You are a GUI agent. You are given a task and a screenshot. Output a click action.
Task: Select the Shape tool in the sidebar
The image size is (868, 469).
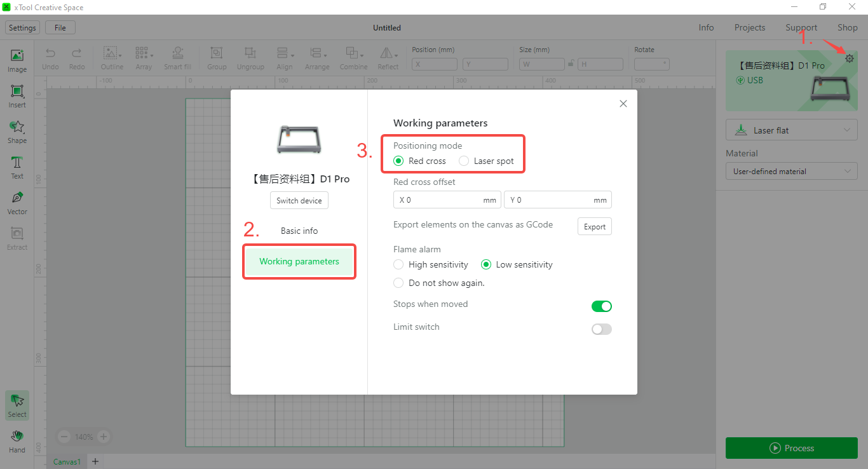click(x=17, y=130)
